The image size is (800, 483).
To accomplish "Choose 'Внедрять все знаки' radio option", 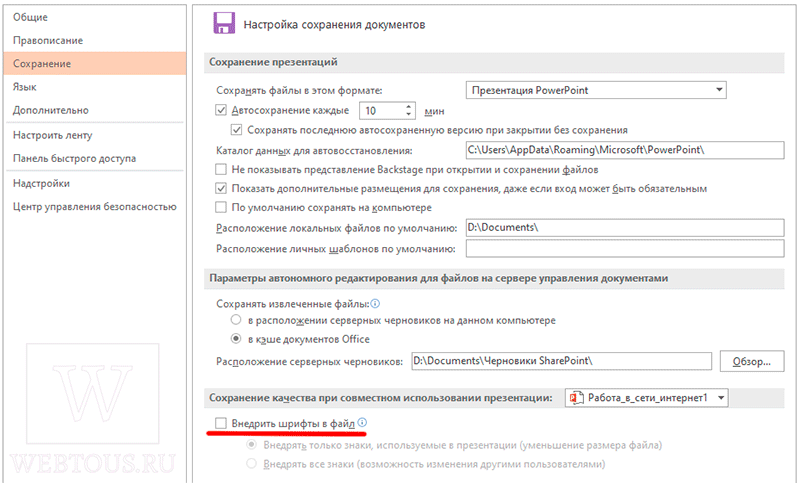I will tap(251, 464).
